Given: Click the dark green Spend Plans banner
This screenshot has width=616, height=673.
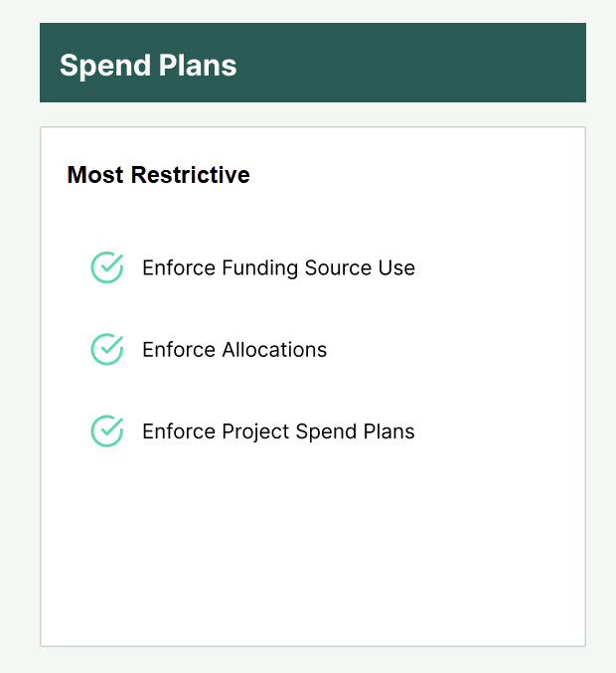Looking at the screenshot, I should 313,63.
